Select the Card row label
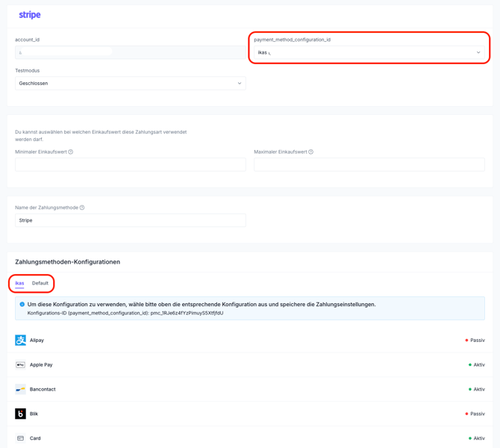 point(35,438)
